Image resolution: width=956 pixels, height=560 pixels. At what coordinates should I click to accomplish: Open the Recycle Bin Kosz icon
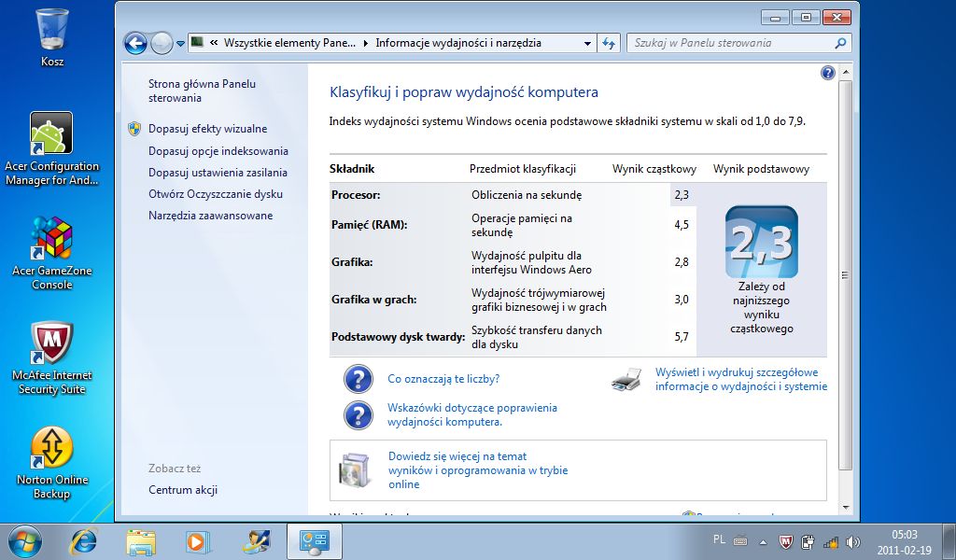click(x=52, y=37)
